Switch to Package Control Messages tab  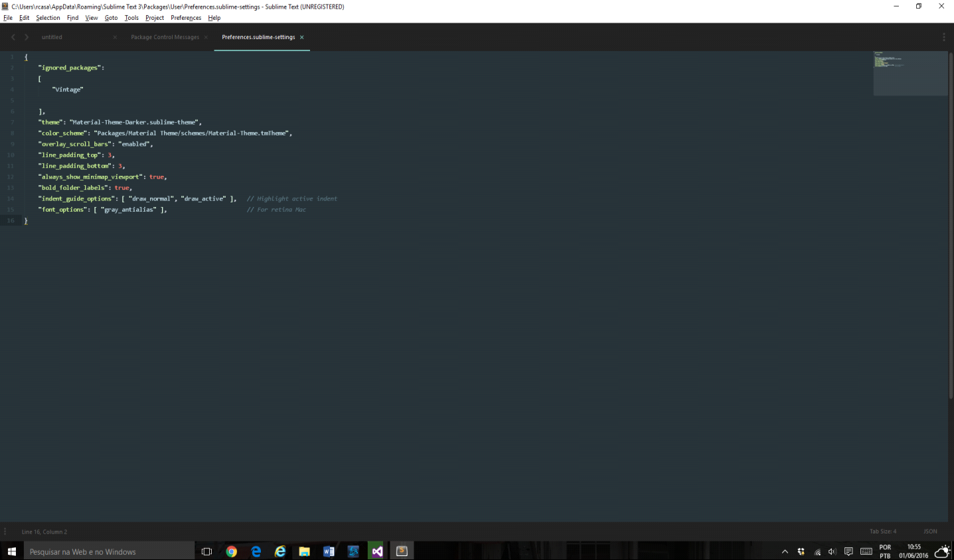coord(165,37)
